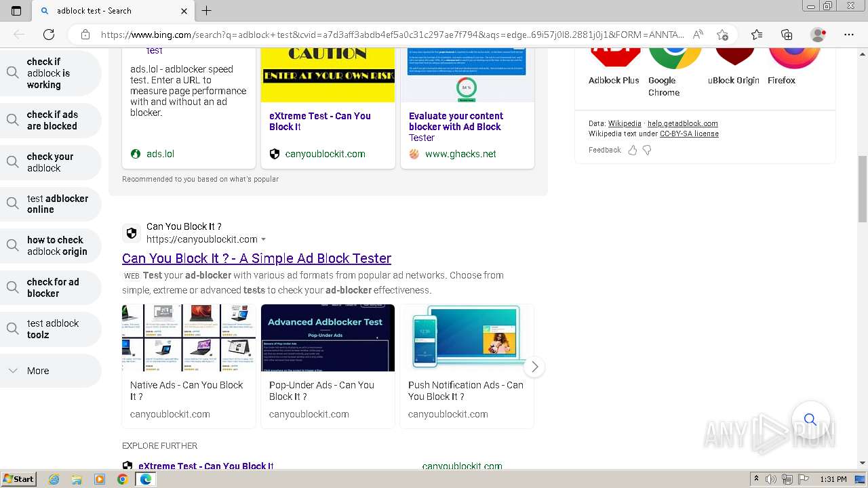Open a new browser tab

click(x=207, y=11)
